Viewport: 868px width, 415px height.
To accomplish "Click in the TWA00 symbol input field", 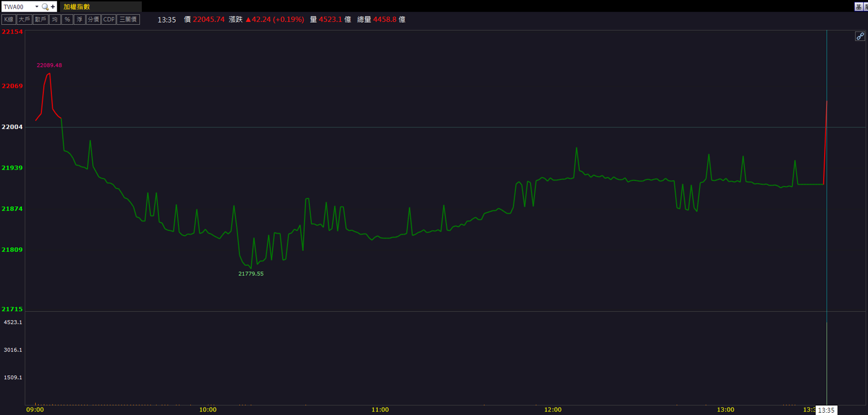I will (x=18, y=7).
